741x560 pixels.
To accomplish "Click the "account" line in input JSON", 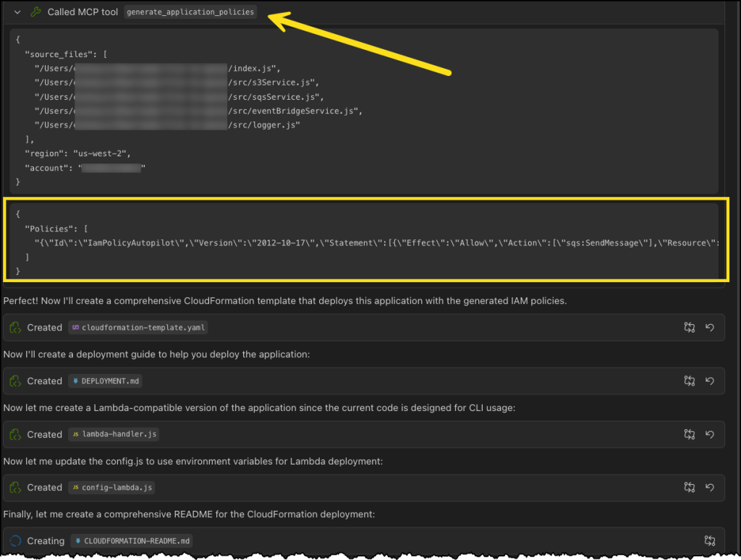I will [85, 168].
